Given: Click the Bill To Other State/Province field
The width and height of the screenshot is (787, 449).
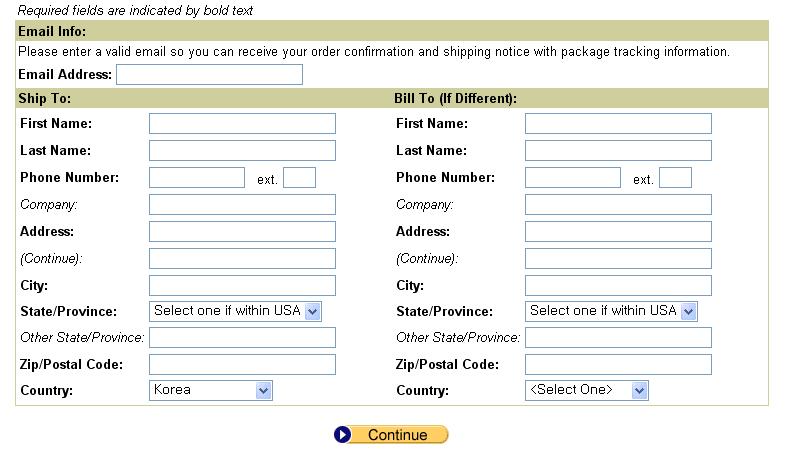Looking at the screenshot, I should coord(618,338).
